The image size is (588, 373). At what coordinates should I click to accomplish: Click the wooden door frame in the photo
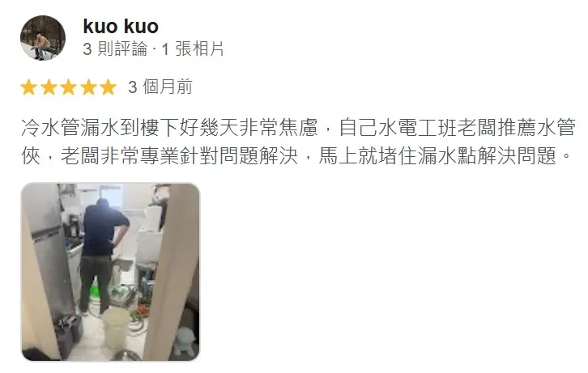171,273
